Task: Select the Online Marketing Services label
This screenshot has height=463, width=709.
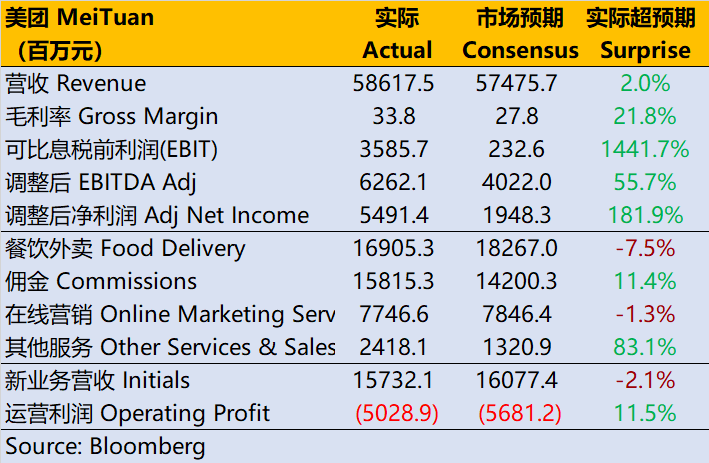Action: click(170, 315)
